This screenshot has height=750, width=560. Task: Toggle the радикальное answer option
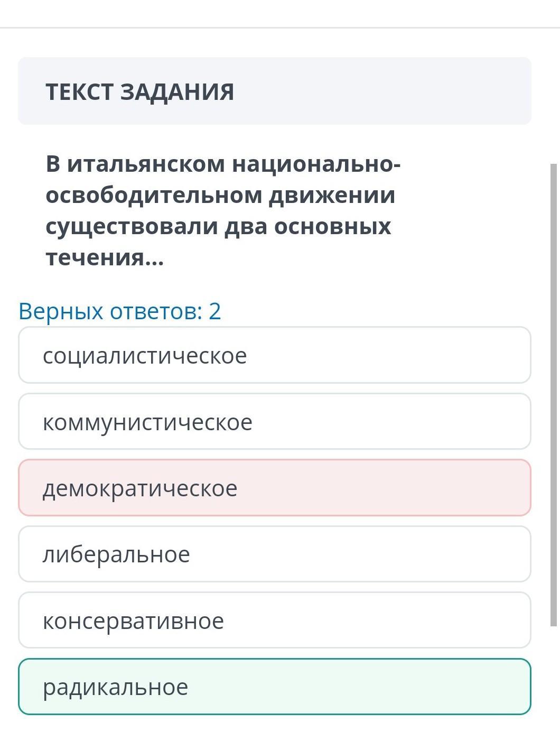click(x=274, y=687)
